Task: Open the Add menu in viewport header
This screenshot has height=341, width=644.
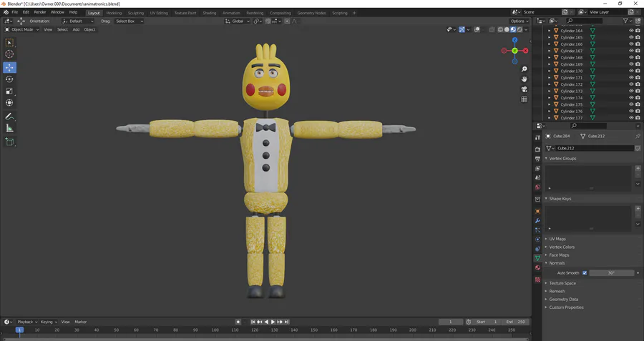Action: coord(76,29)
